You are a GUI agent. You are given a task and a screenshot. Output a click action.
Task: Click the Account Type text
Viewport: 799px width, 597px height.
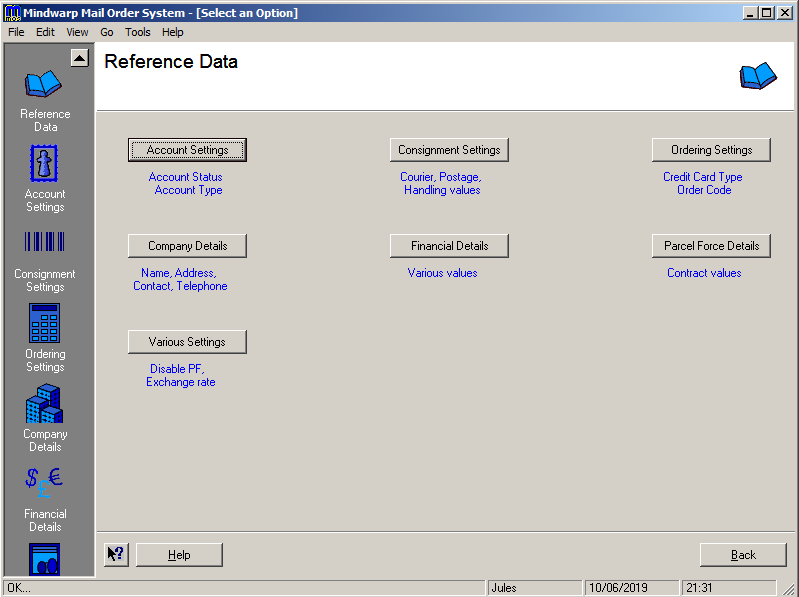click(189, 190)
